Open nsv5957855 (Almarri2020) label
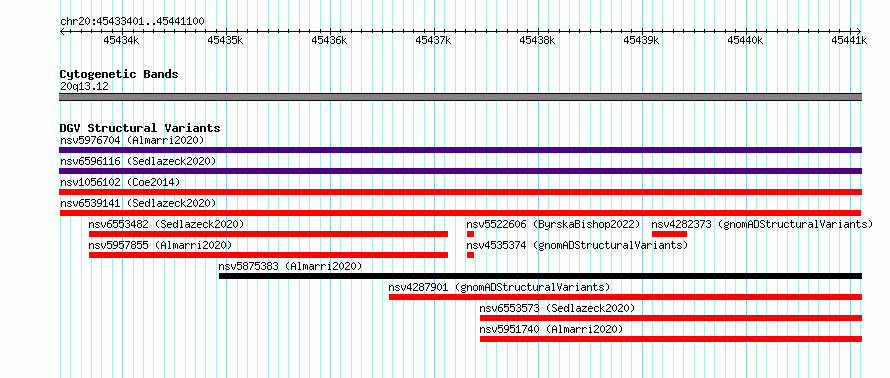This screenshot has width=890, height=378. 161,245
